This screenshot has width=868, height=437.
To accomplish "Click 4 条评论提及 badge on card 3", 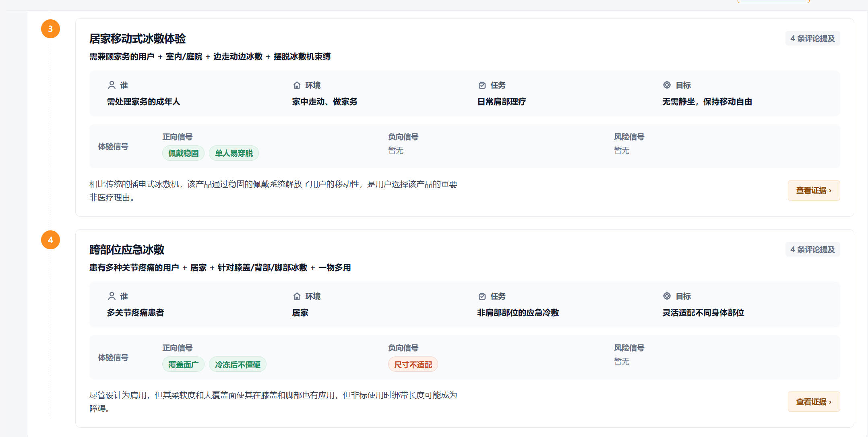I will coord(812,38).
